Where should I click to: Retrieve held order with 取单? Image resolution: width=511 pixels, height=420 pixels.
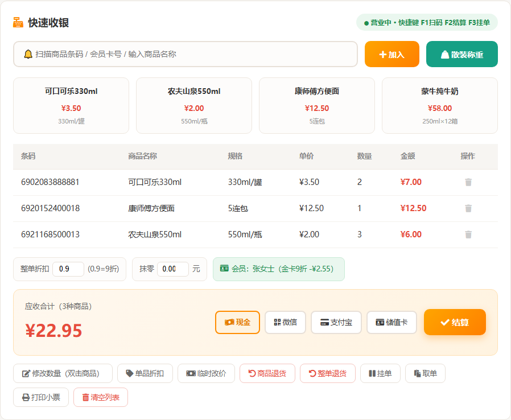425,373
